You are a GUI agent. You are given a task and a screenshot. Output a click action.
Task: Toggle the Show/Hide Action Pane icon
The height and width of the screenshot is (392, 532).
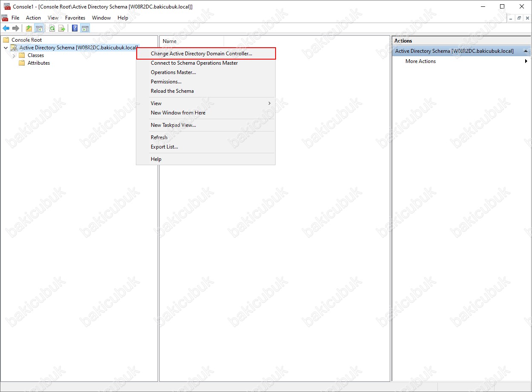[85, 29]
